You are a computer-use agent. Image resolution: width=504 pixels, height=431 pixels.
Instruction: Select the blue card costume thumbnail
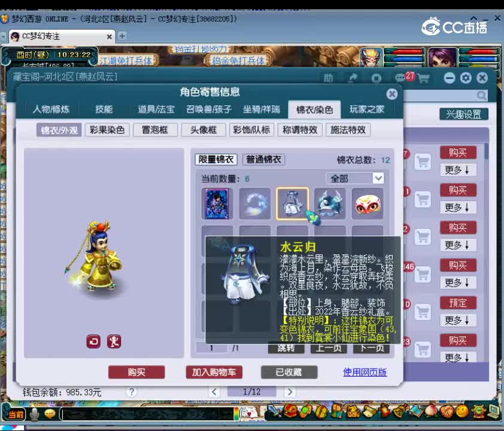coord(217,204)
